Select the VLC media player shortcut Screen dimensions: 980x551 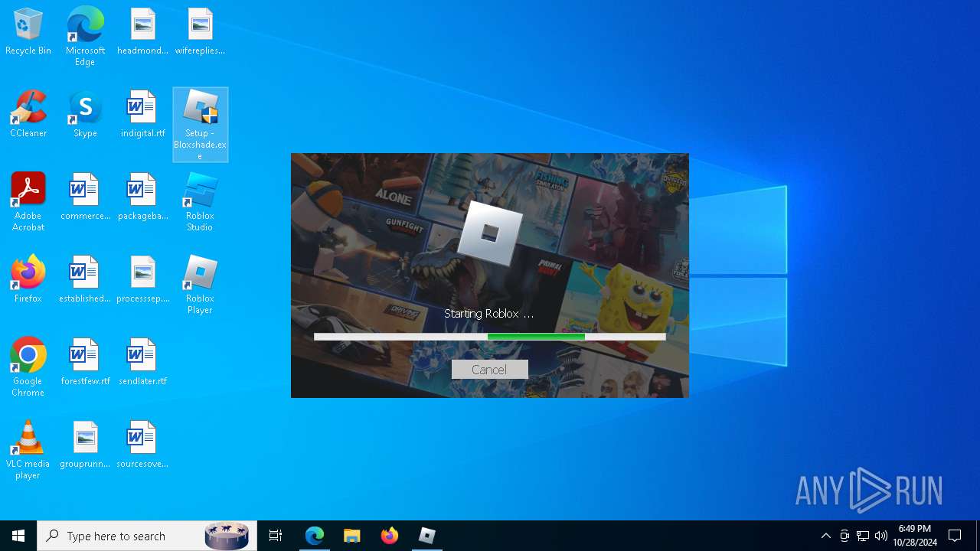[x=28, y=450]
